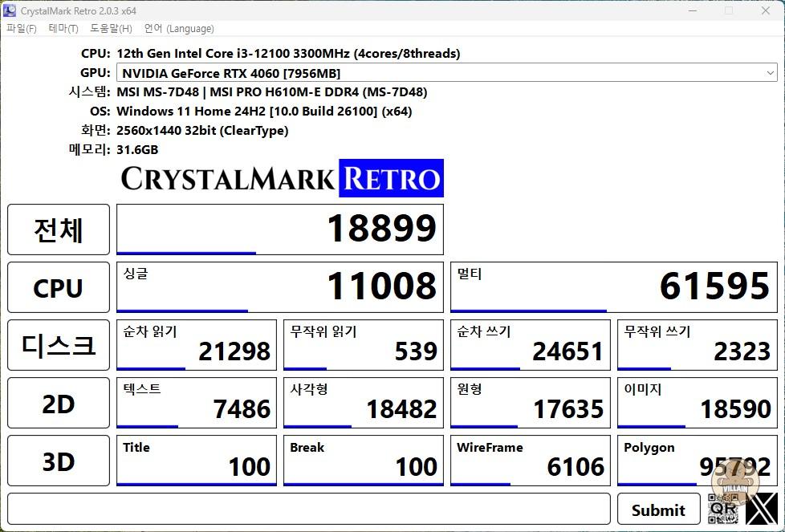Select the 멀티 score box showing 61595
The height and width of the screenshot is (532, 785).
(x=613, y=286)
